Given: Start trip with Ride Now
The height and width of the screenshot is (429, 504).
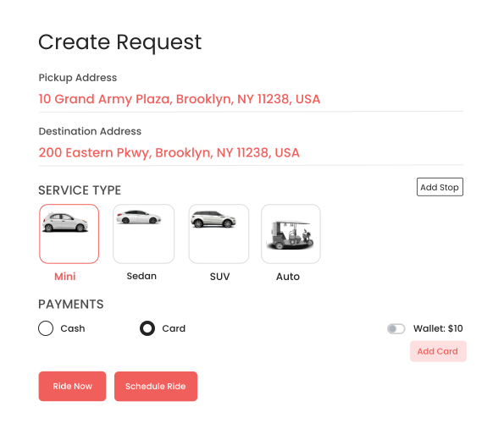Looking at the screenshot, I should coord(72,387).
